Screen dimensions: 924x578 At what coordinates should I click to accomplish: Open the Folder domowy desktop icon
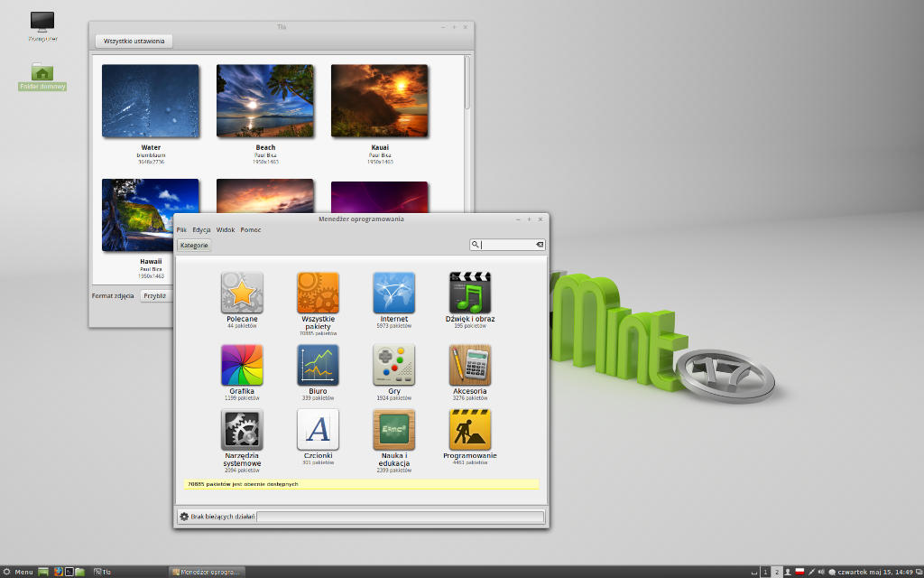(x=42, y=72)
